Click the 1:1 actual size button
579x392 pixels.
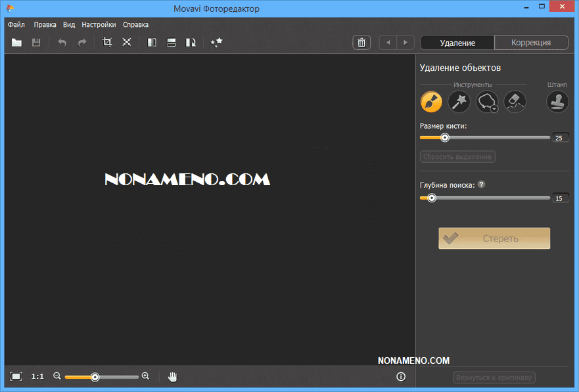click(37, 376)
